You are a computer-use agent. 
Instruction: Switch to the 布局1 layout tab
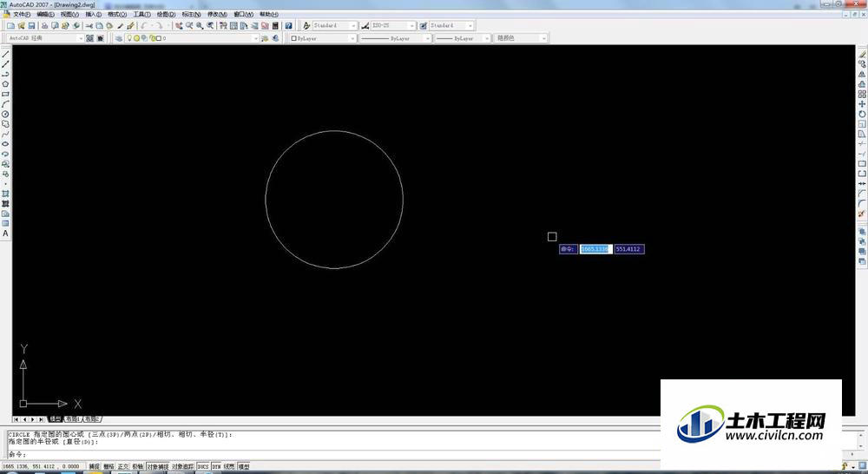[x=73, y=419]
